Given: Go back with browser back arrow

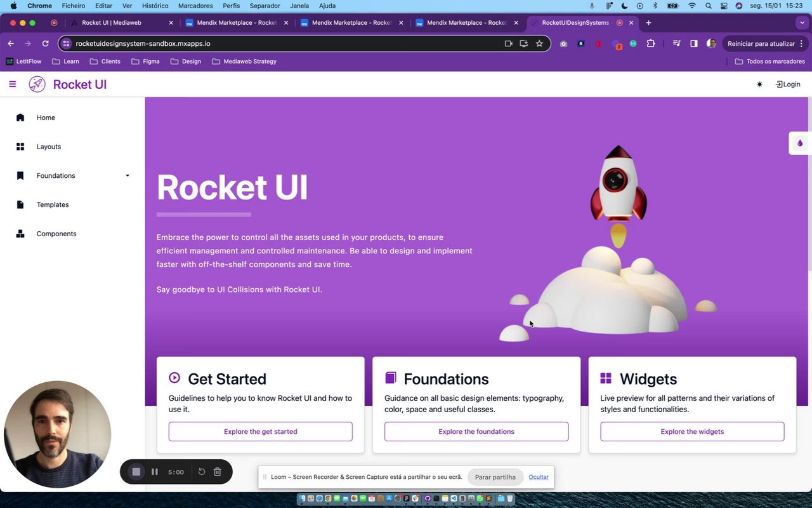Looking at the screenshot, I should point(11,44).
